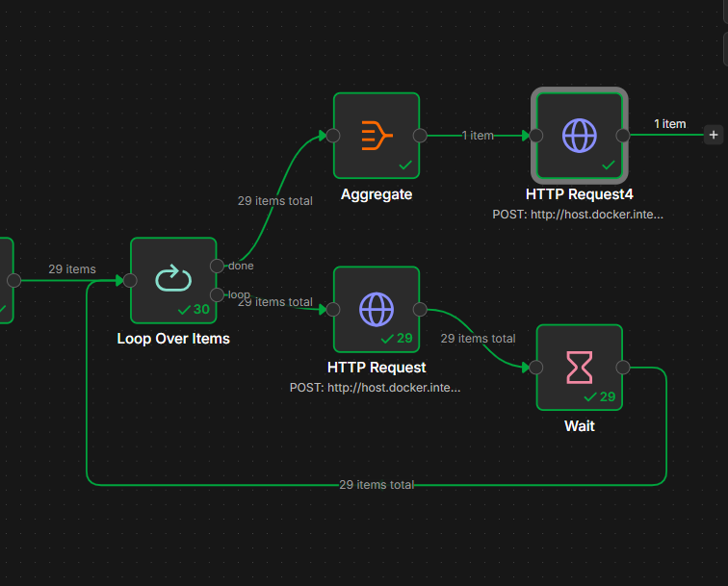
Task: Click '1 item' label between Aggregate and HTTP Request4
Action: [x=478, y=136]
